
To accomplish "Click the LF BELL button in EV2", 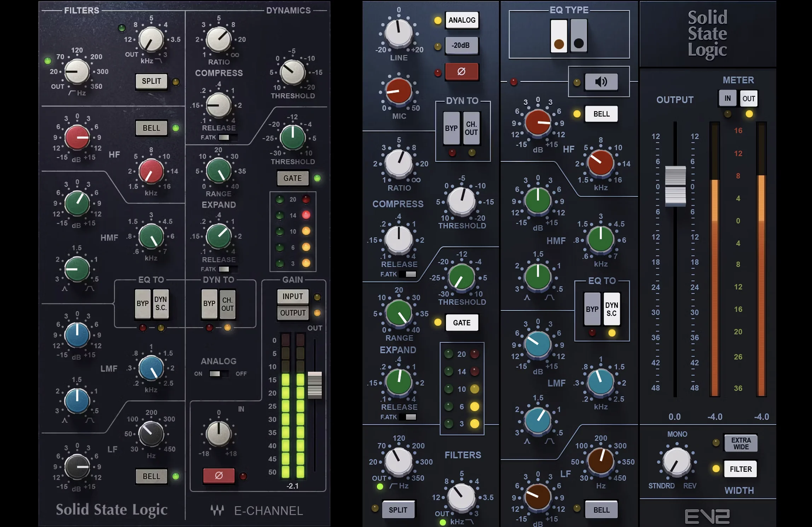I will coord(601,510).
